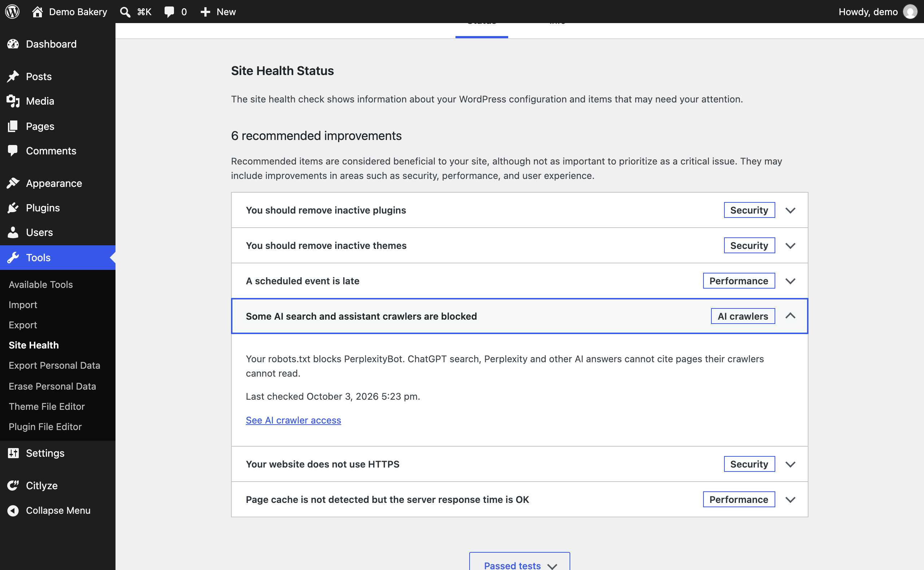The image size is (924, 570).
Task: Click the Dashboard gauge icon
Action: 13,44
